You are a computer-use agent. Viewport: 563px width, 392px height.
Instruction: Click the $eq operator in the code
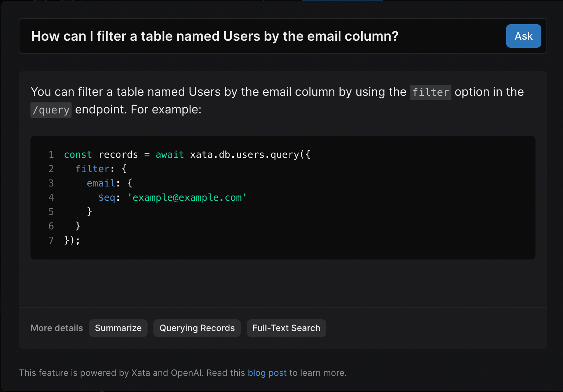106,198
